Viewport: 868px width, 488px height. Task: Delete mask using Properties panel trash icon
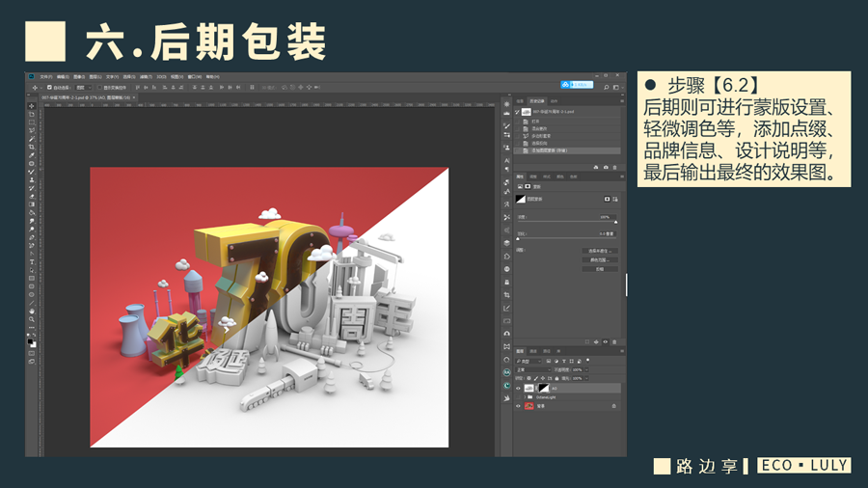[x=614, y=342]
